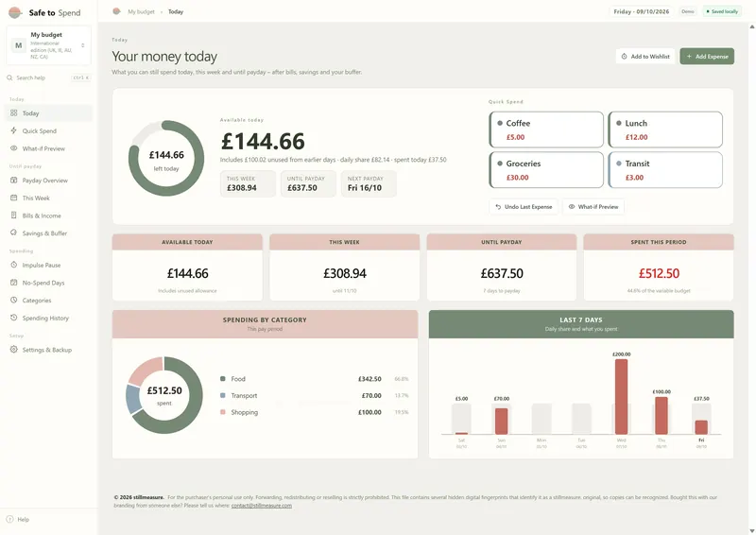The image size is (756, 535).
Task: Click the scrollbar up arrow
Action: 751,27
